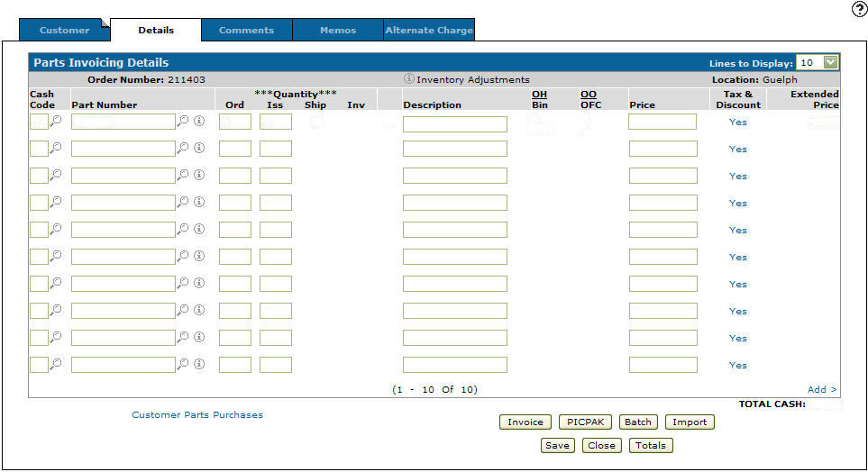Click the Add > link
868x472 pixels.
click(822, 390)
